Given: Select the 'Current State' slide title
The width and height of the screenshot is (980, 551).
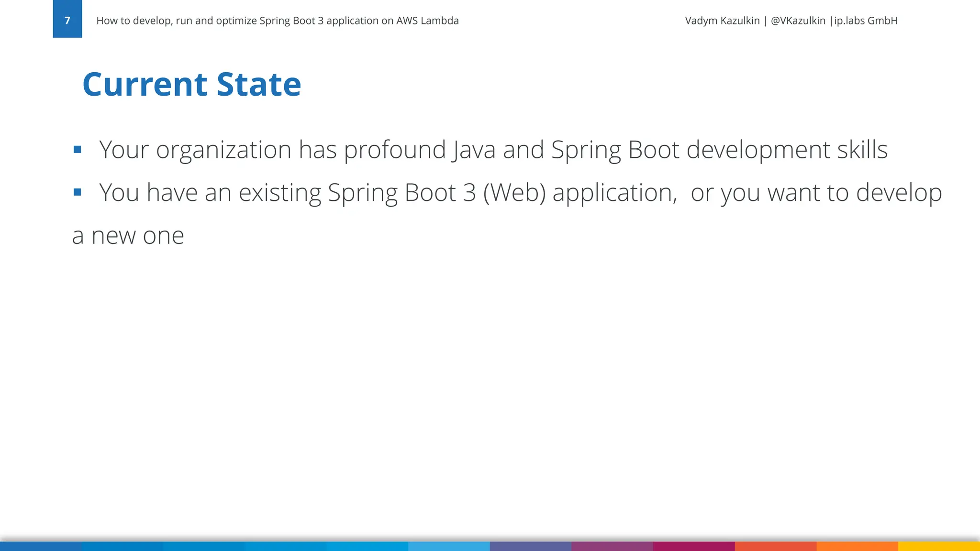Looking at the screenshot, I should click(x=192, y=84).
